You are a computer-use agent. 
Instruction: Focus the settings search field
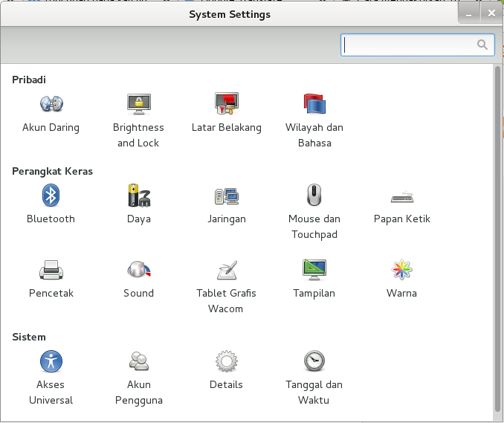(x=418, y=45)
